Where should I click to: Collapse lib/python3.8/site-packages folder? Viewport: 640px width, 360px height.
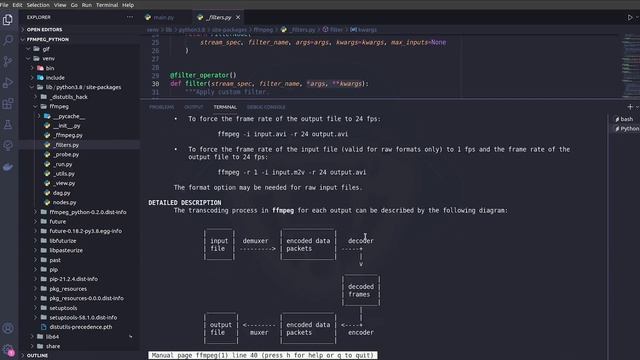80,87
